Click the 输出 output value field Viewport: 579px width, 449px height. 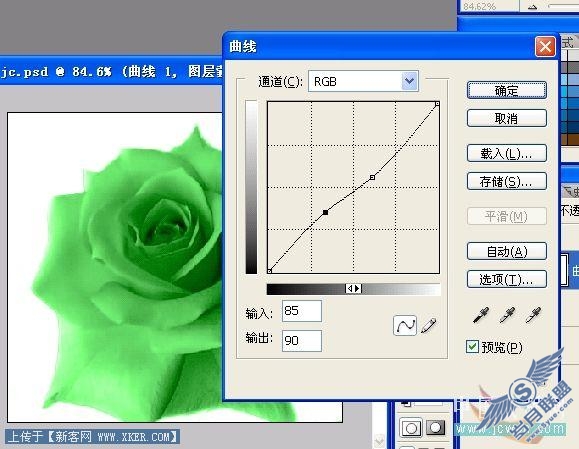pyautogui.click(x=302, y=340)
